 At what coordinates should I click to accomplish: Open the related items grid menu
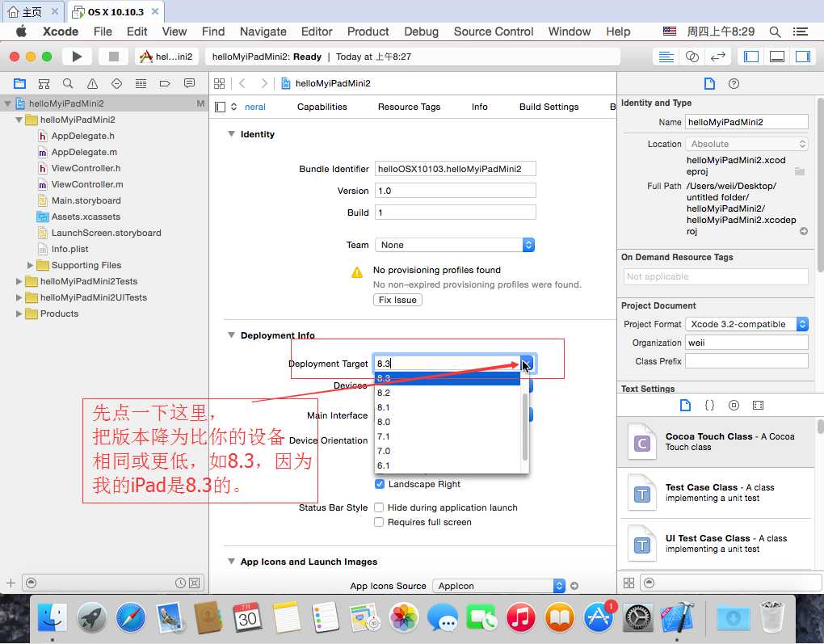tap(219, 83)
